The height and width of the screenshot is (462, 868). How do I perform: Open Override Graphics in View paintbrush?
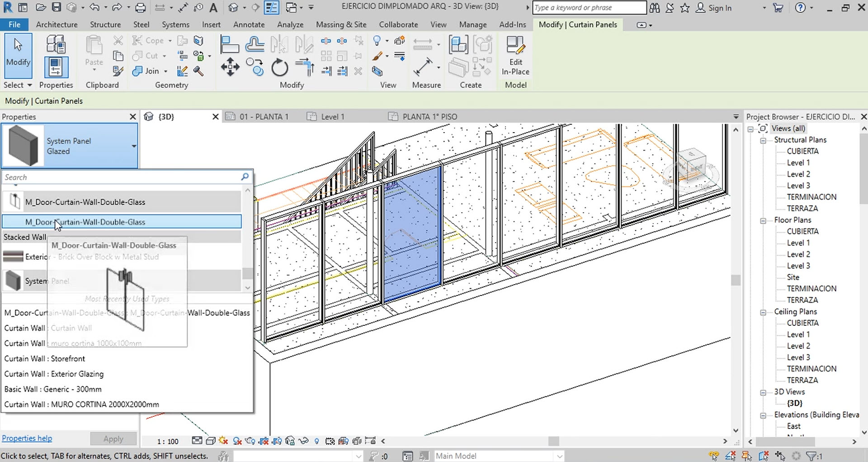(x=377, y=56)
